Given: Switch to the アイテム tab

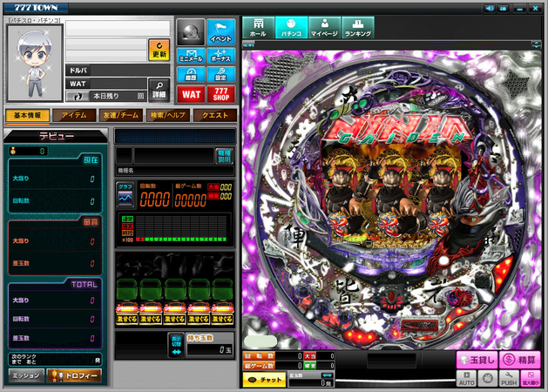Looking at the screenshot, I should tap(74, 115).
